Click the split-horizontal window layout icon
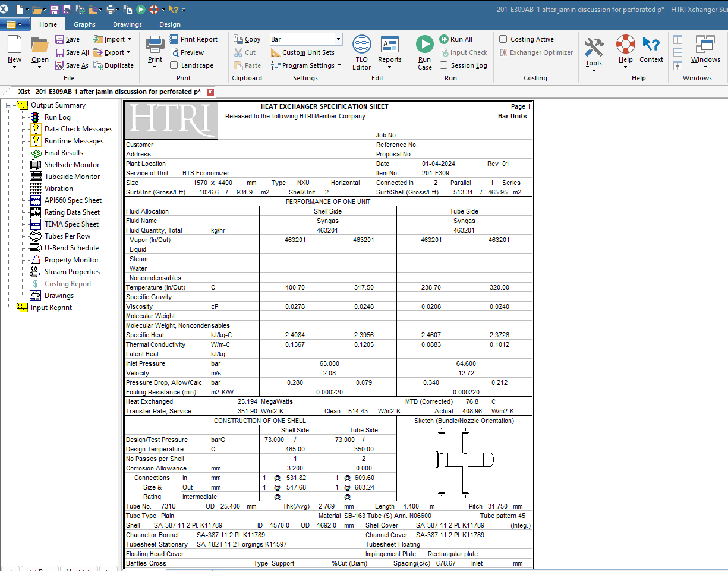 click(677, 52)
